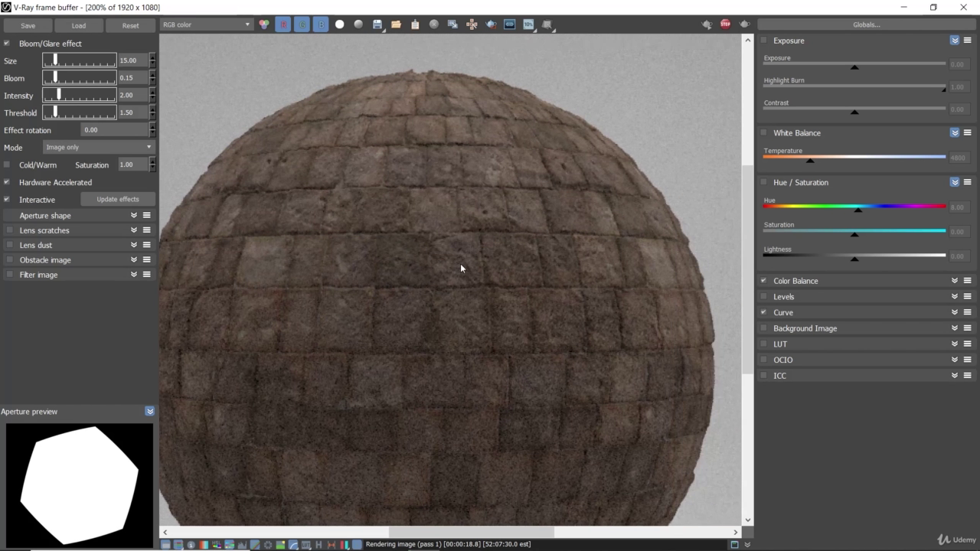Screen dimensions: 980x551
Task: Open the LUT options menu icon
Action: pyautogui.click(x=968, y=344)
